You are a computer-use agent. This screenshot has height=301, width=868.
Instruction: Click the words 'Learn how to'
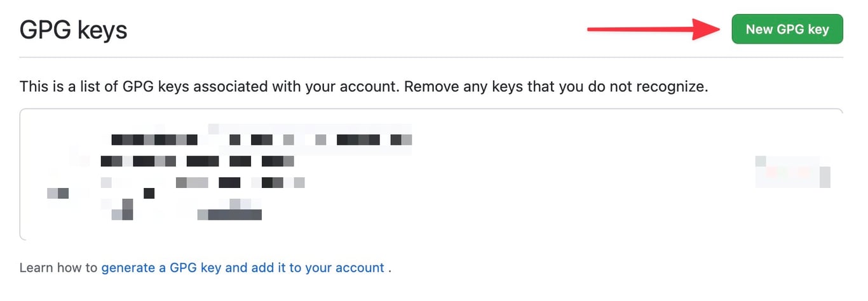58,268
